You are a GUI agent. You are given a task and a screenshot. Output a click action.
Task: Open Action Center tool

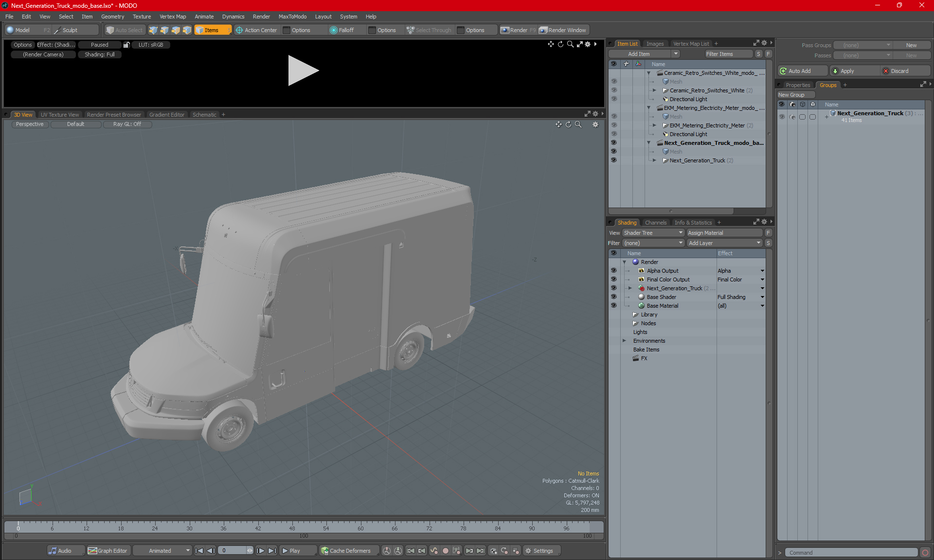point(256,30)
